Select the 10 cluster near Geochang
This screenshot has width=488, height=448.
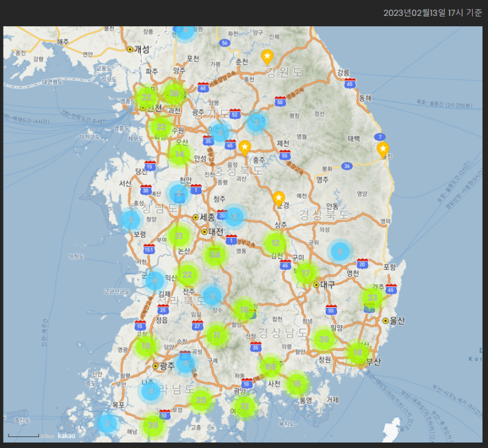[x=245, y=310]
